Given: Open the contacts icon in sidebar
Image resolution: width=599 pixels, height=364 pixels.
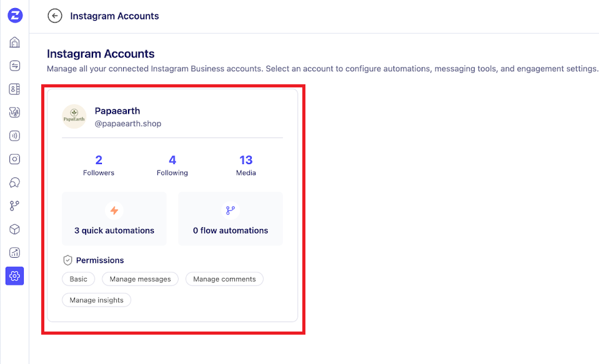Looking at the screenshot, I should click(x=14, y=89).
